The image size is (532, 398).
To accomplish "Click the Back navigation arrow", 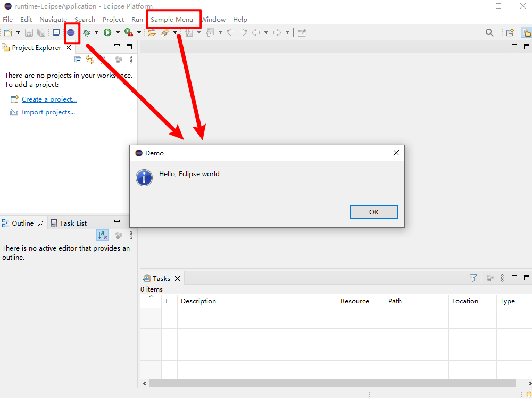I will coord(256,32).
